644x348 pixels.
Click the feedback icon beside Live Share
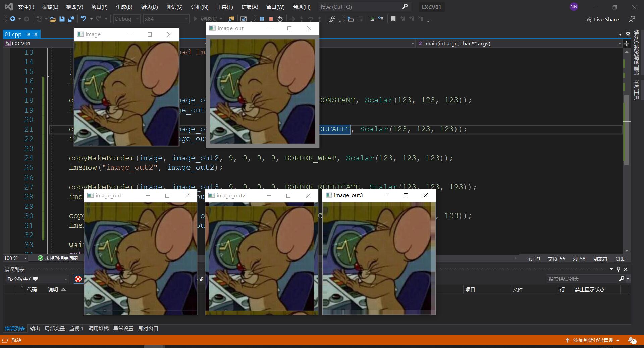pos(632,19)
